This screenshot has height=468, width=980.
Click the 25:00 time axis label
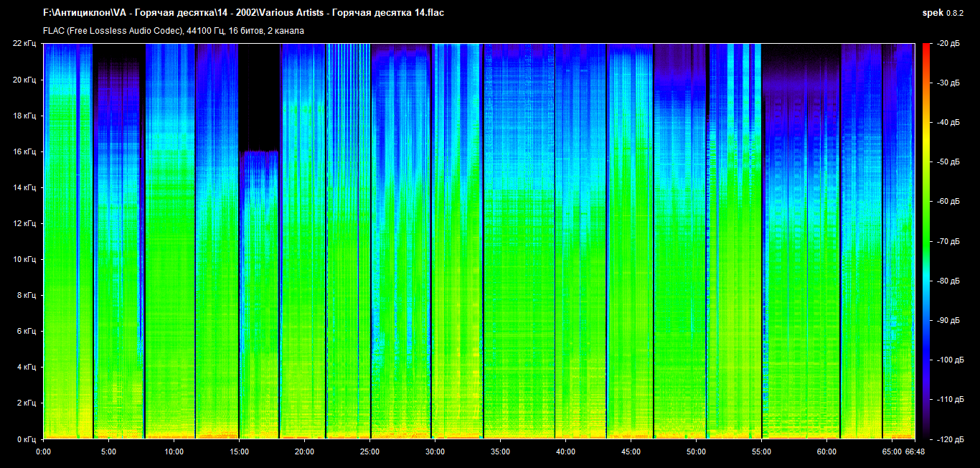click(x=369, y=452)
